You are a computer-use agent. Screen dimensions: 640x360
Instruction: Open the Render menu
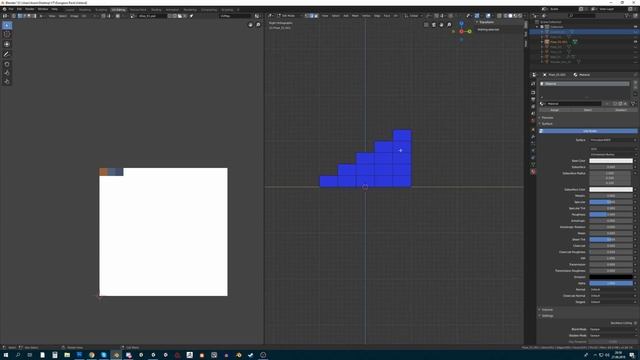(29, 9)
